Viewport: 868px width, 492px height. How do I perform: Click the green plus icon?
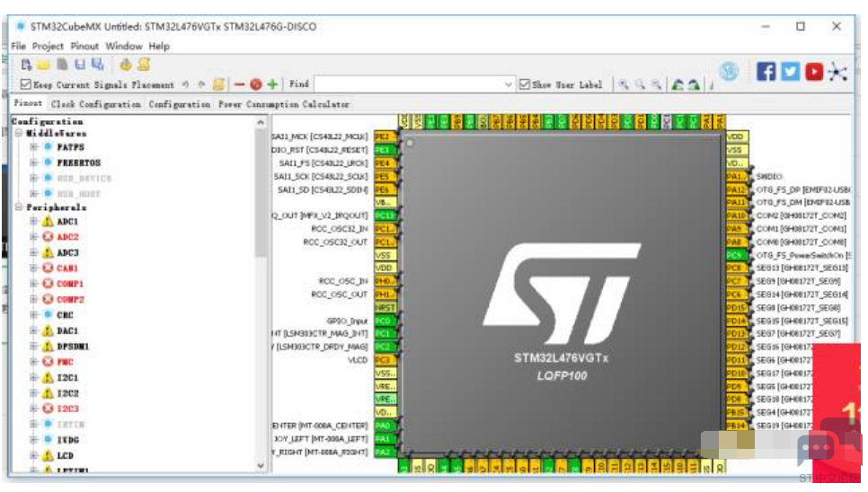pos(272,84)
